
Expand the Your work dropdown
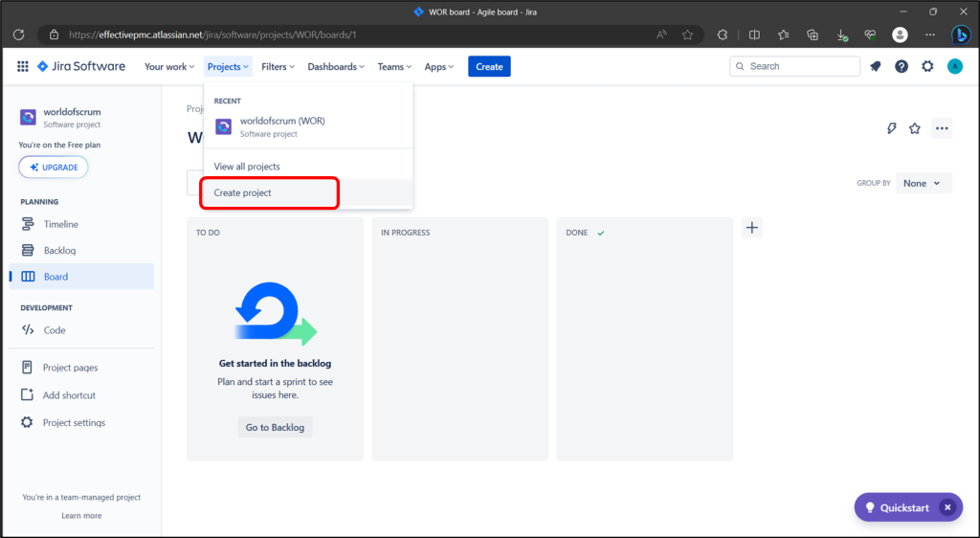click(x=169, y=67)
